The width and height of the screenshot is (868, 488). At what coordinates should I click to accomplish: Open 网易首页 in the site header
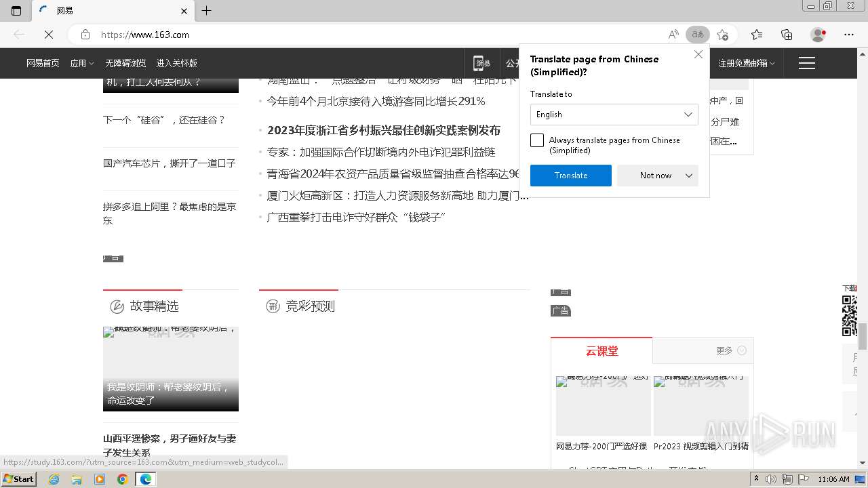(43, 63)
